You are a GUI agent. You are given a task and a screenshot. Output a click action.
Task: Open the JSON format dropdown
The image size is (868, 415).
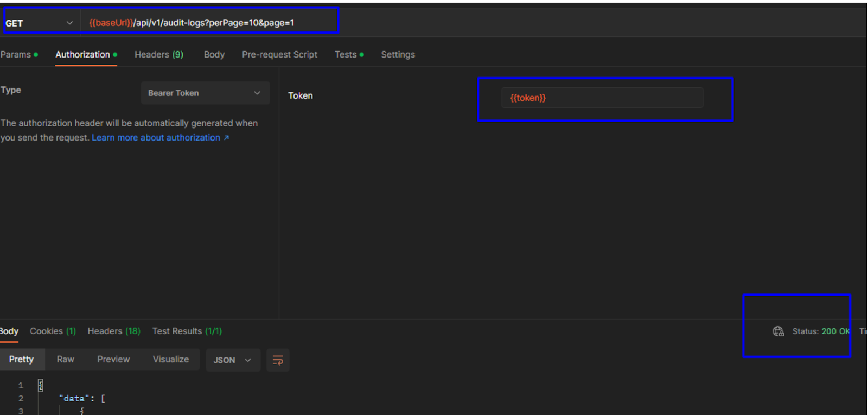pos(232,360)
